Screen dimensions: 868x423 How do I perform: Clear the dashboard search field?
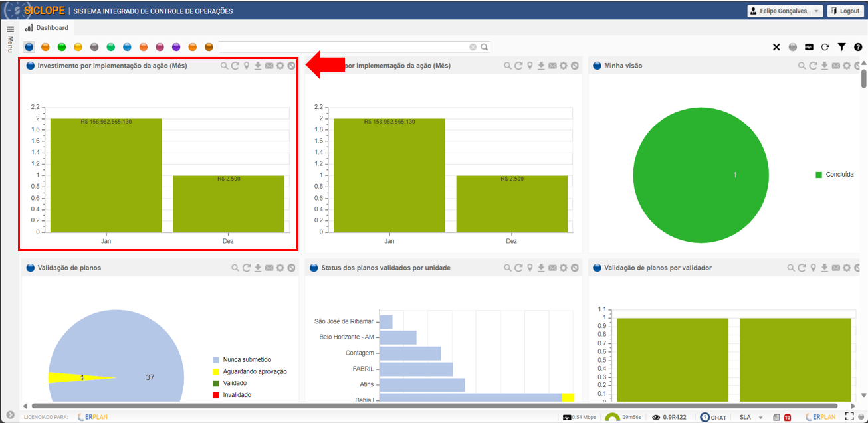[473, 47]
